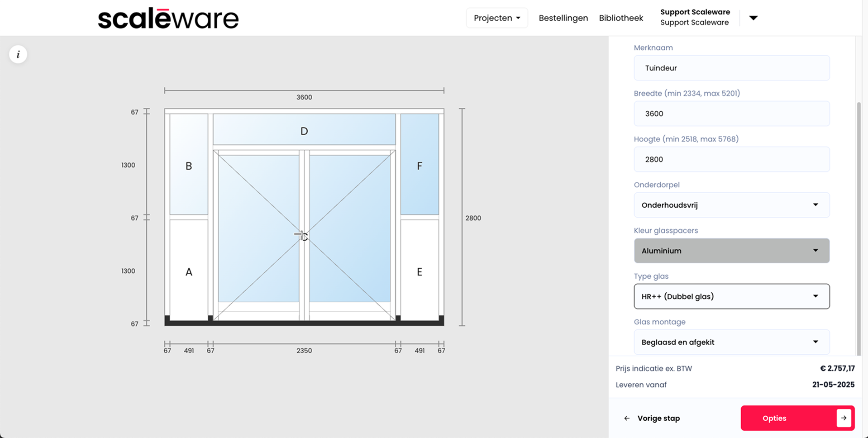
Task: Continue to Opties
Action: pyautogui.click(x=797, y=418)
